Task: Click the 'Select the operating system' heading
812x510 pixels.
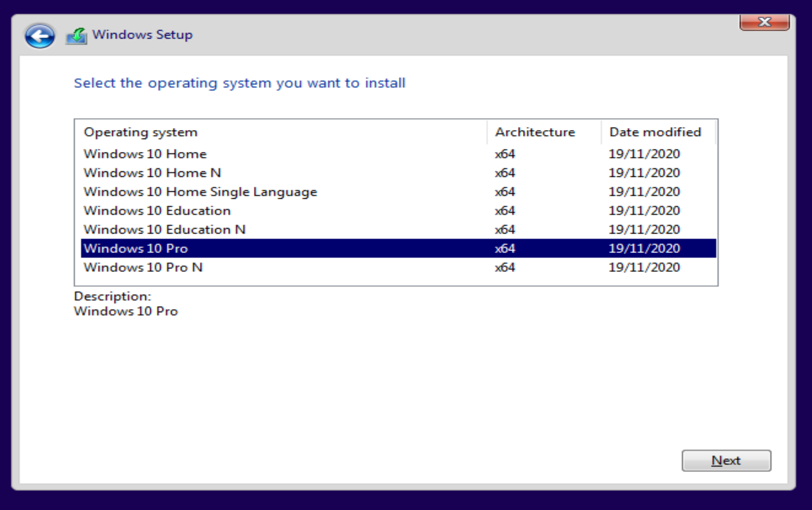Action: pos(239,83)
